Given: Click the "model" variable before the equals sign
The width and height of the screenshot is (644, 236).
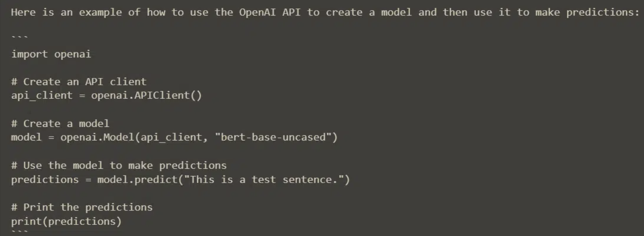Looking at the screenshot, I should click(x=26, y=137).
